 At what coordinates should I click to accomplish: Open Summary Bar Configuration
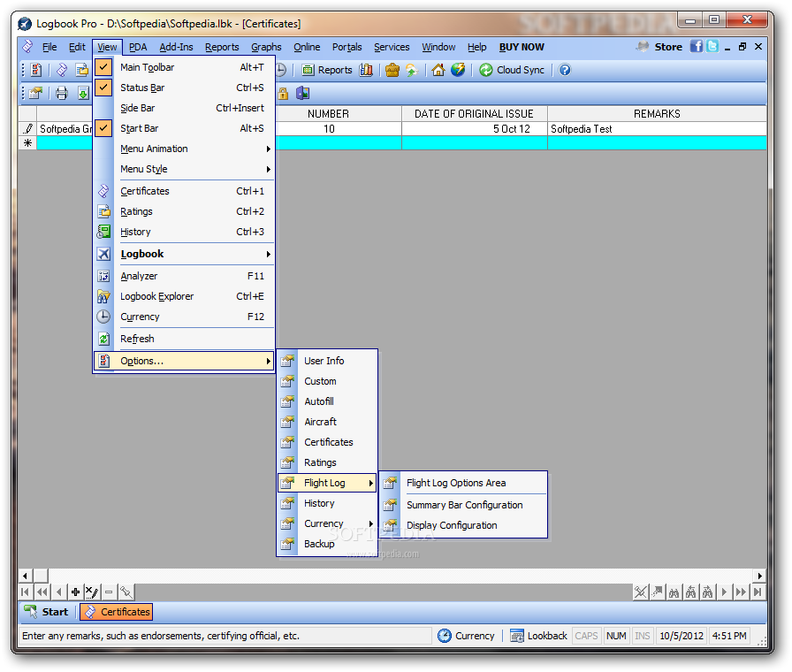pos(463,505)
